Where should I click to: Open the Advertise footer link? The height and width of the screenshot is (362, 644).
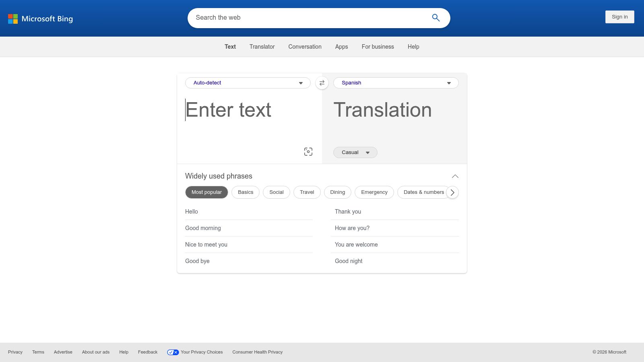point(63,352)
